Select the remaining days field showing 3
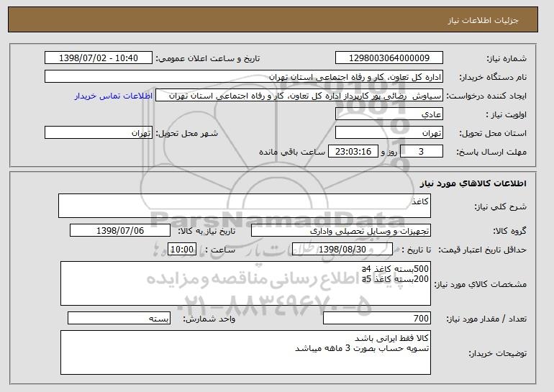 [x=421, y=152]
